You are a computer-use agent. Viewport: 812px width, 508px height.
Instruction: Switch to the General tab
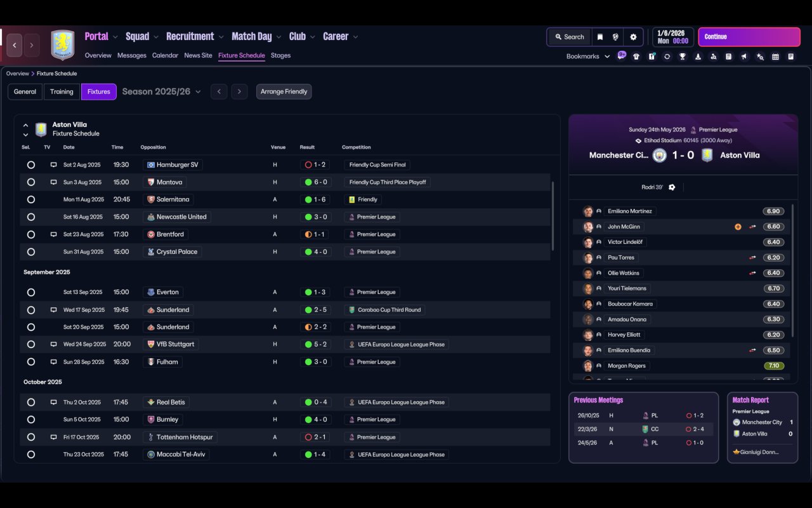coord(25,91)
